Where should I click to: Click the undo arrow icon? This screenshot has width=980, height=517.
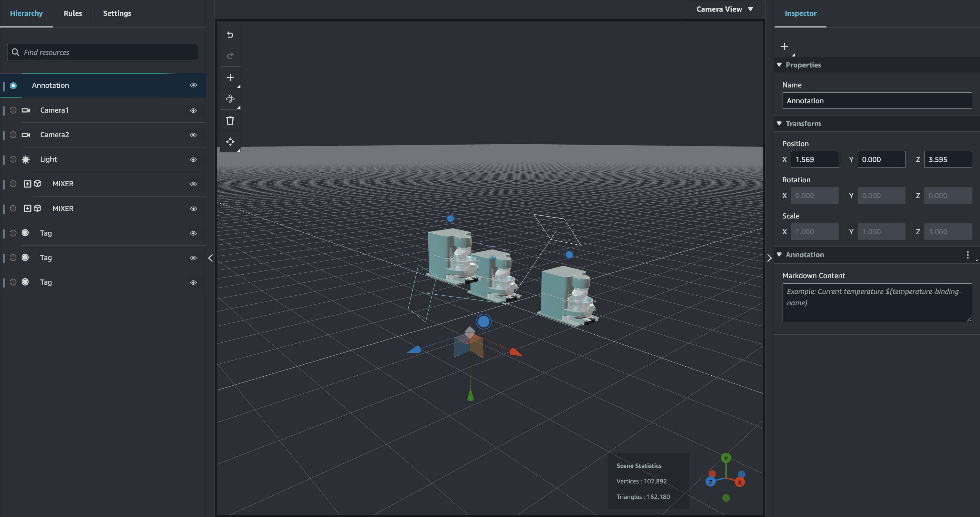point(229,35)
